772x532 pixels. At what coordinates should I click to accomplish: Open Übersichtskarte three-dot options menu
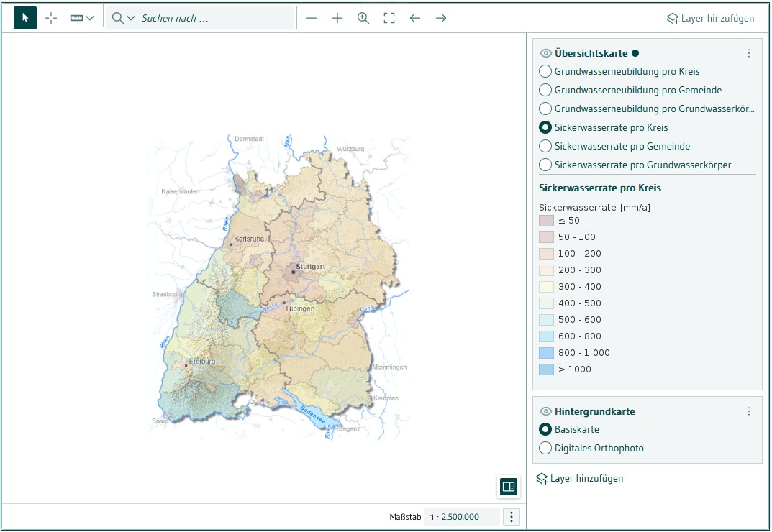coord(748,53)
